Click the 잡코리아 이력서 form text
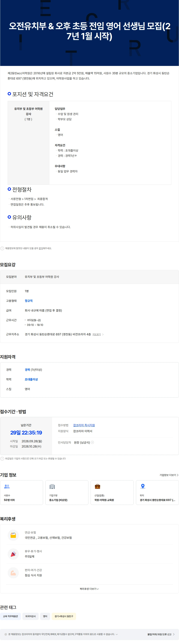 tap(83, 431)
